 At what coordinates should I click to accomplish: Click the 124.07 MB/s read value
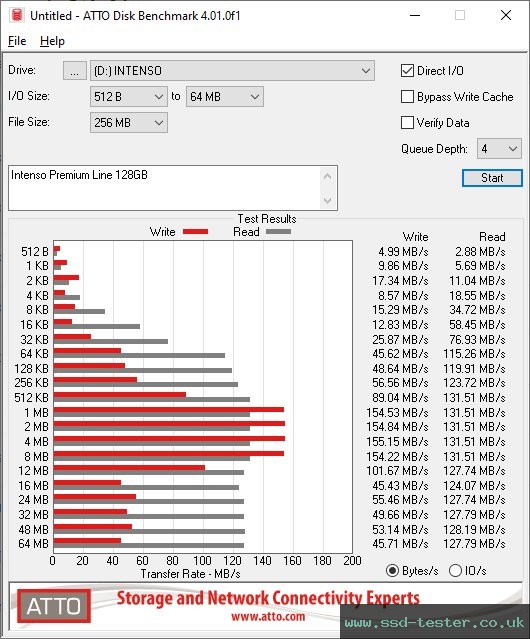coord(474,486)
